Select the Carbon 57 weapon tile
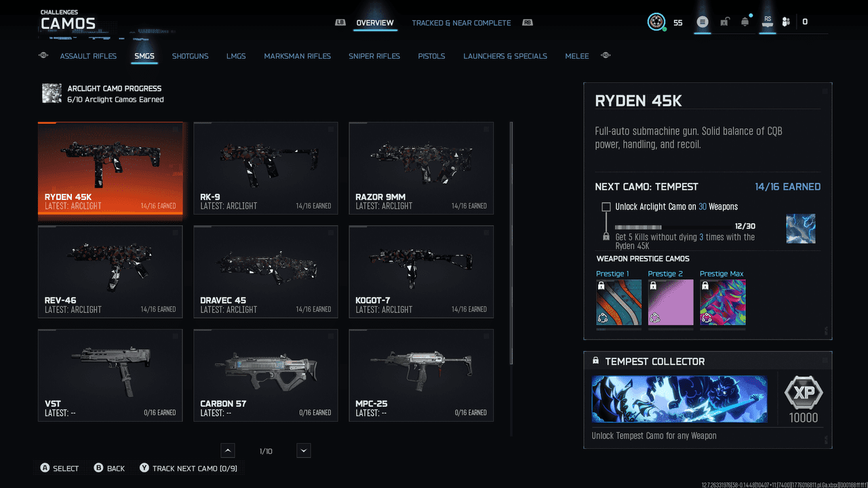Screen dimensions: 868x488 [x=265, y=375]
